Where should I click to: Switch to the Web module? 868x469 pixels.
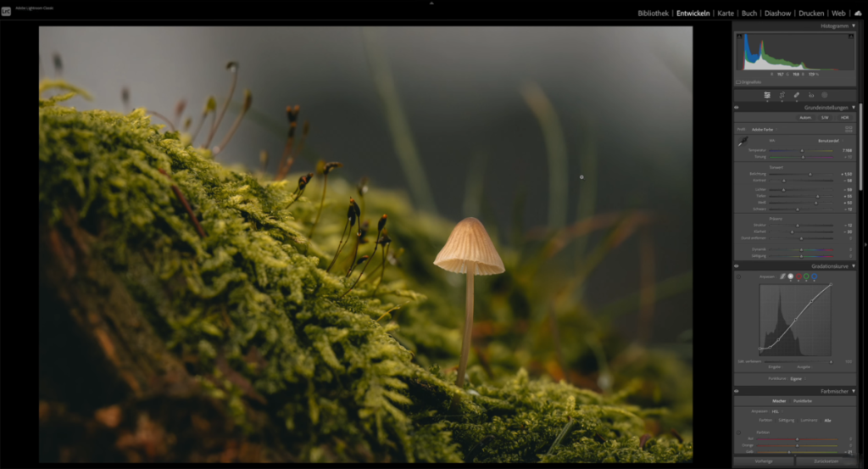[838, 14]
